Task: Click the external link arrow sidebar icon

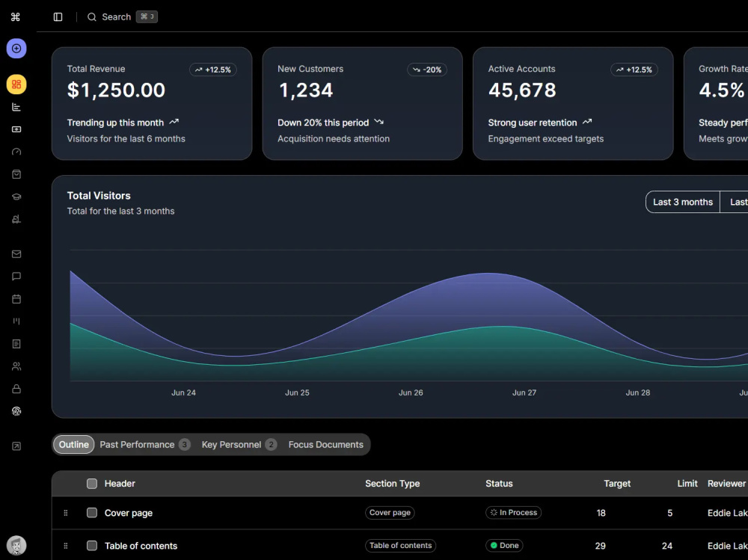Action: coord(16,446)
